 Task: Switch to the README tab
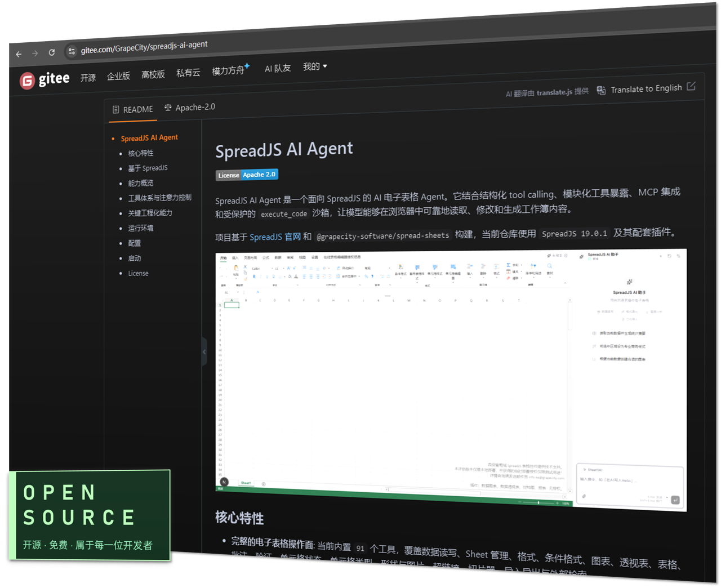(x=132, y=109)
